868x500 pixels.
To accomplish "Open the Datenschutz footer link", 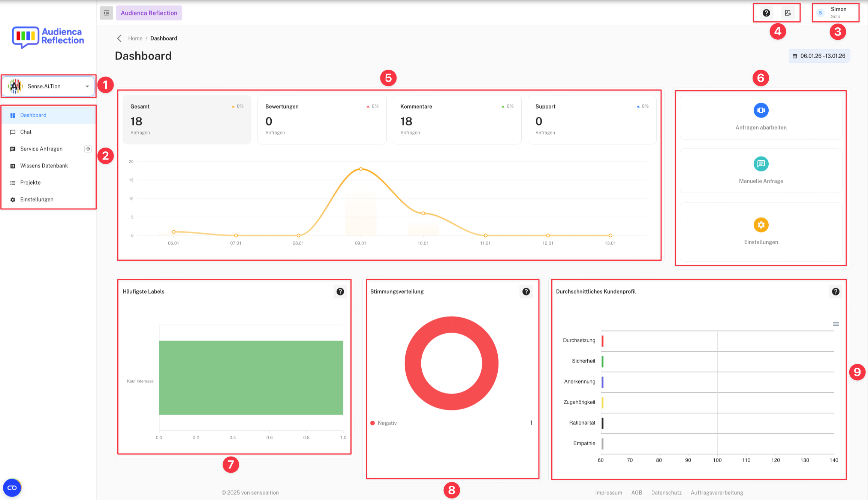I will (666, 493).
